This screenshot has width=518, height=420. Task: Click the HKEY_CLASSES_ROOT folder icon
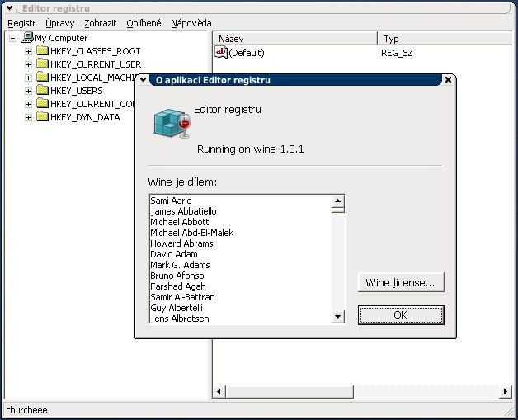42,50
